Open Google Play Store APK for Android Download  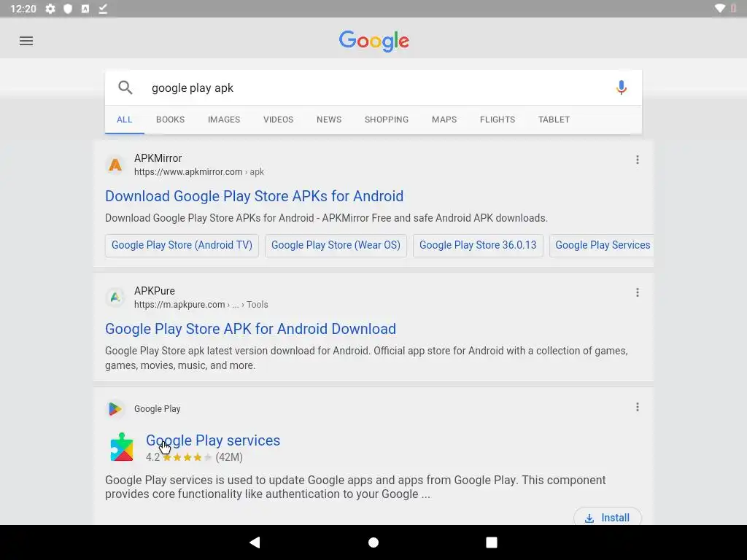pos(251,329)
